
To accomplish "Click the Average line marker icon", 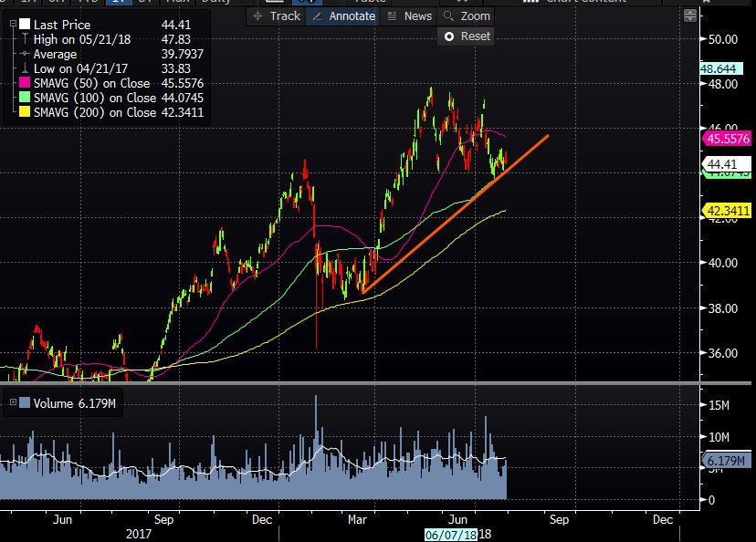I will pos(25,54).
